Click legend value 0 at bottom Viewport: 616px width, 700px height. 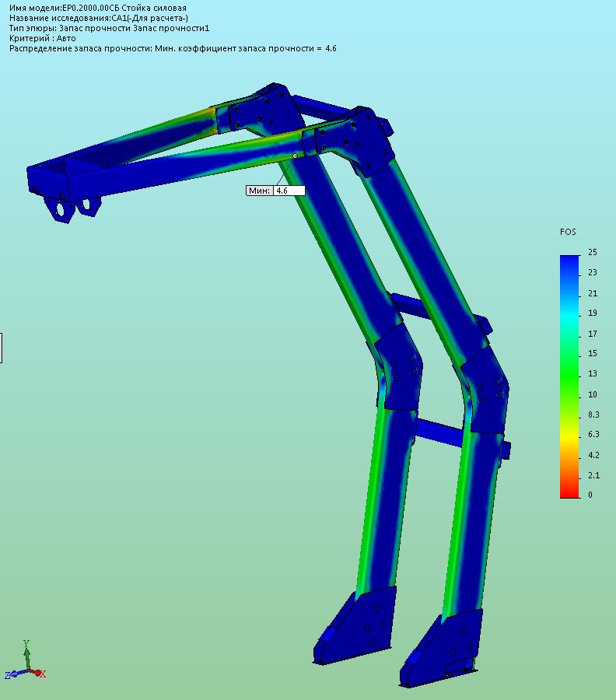pyautogui.click(x=590, y=495)
